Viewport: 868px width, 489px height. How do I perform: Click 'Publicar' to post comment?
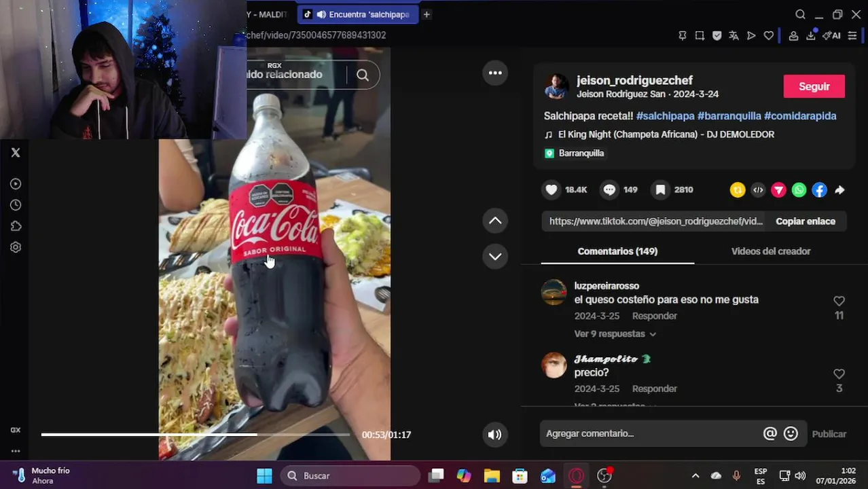tap(829, 434)
